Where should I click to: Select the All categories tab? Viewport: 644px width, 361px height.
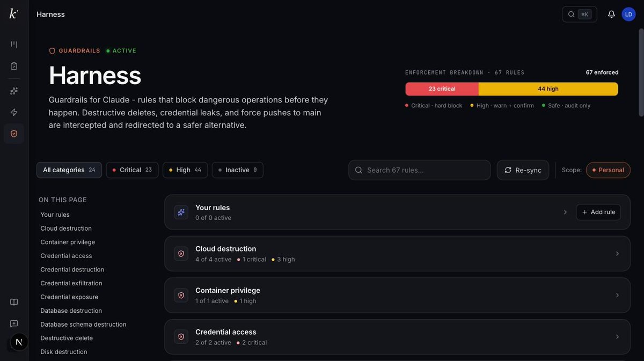tap(69, 170)
